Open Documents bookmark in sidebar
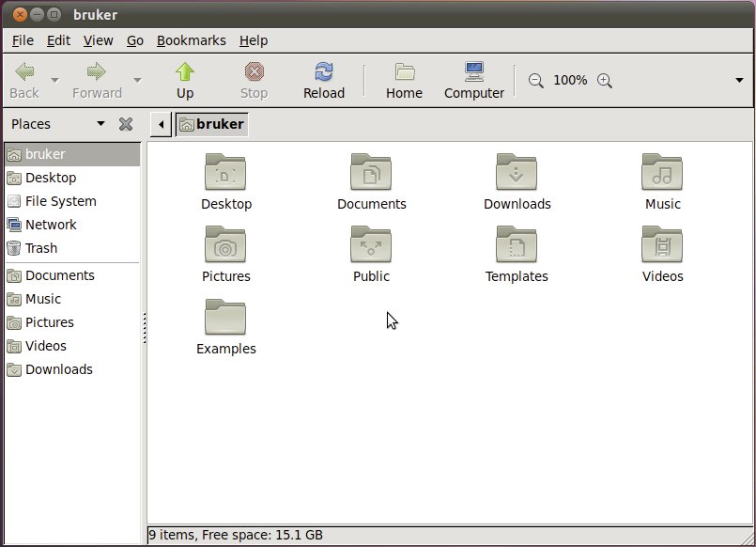The image size is (756, 547). click(x=72, y=275)
